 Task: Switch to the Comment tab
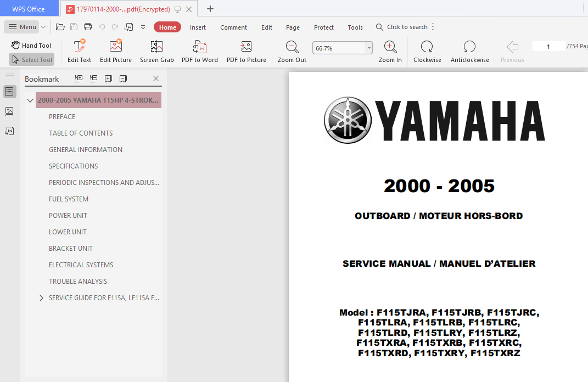233,27
